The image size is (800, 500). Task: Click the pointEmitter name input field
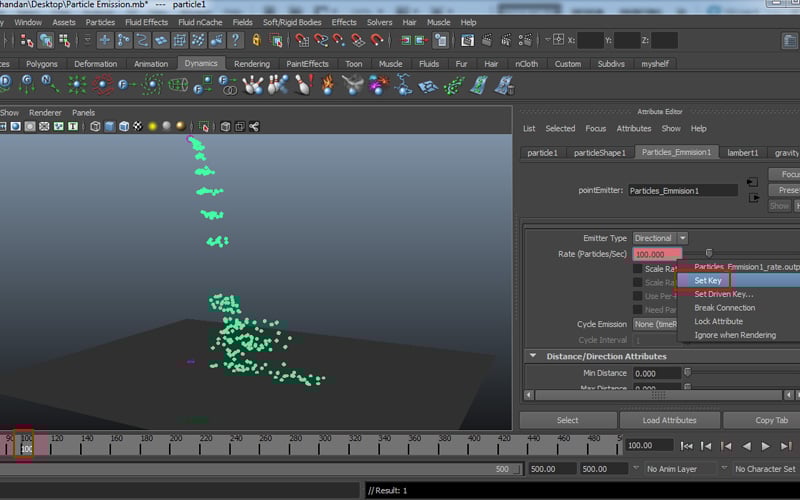coord(681,190)
